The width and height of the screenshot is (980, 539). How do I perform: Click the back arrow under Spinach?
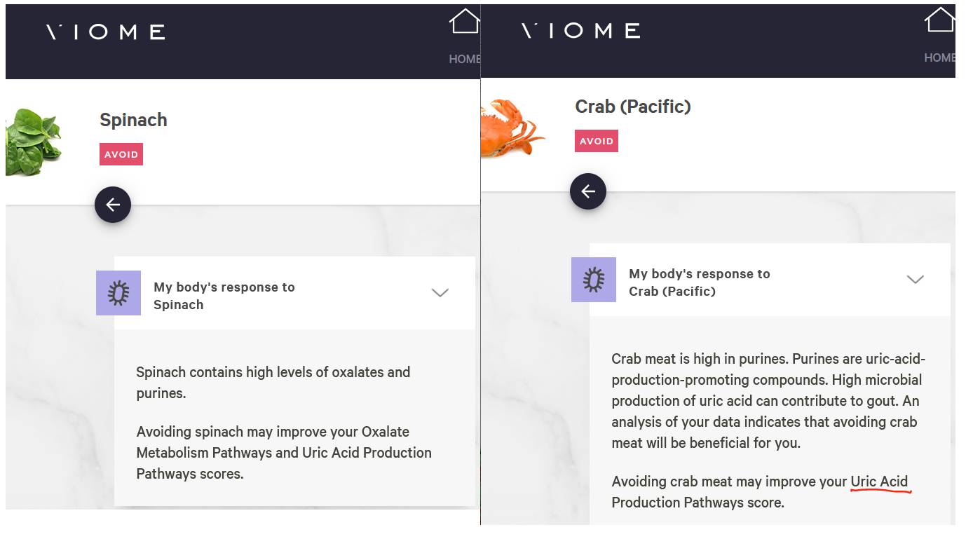(113, 205)
